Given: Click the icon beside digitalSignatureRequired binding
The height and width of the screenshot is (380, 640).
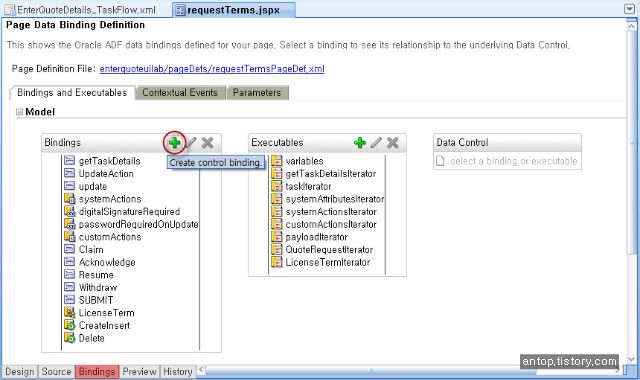Looking at the screenshot, I should click(70, 211).
